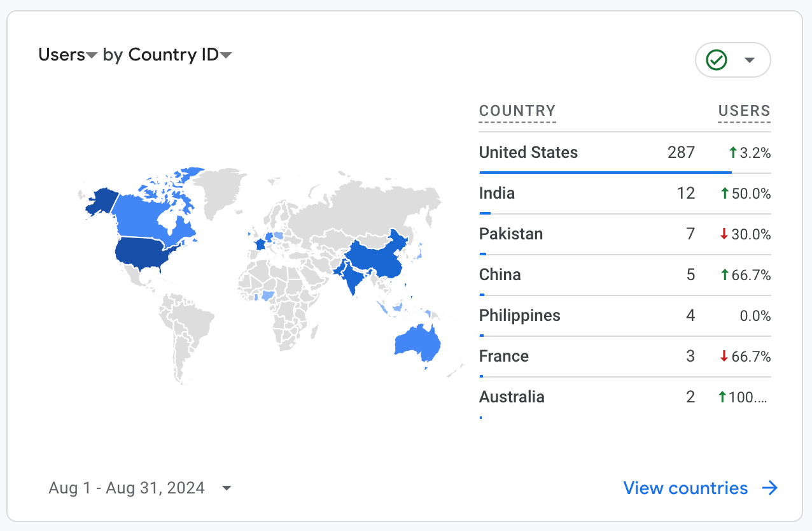Click the USERS column header

(x=744, y=111)
